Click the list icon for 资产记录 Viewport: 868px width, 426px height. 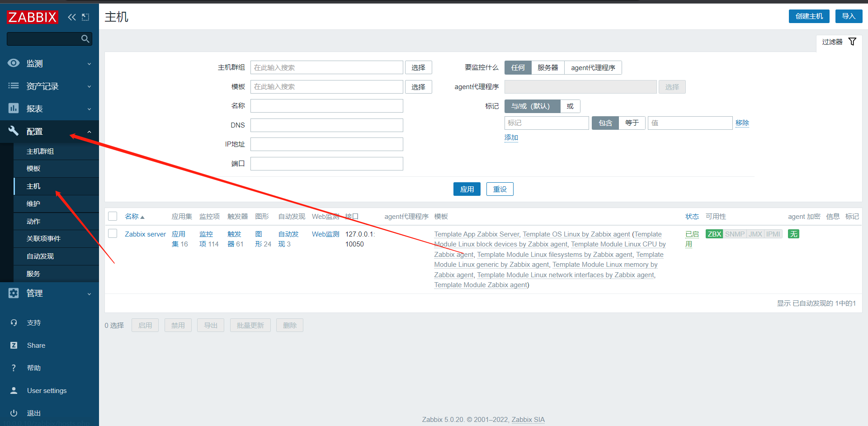(x=14, y=86)
